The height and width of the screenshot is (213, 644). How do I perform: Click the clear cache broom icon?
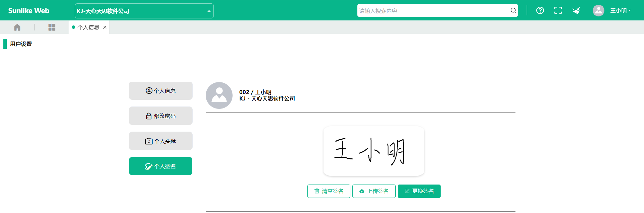576,10
